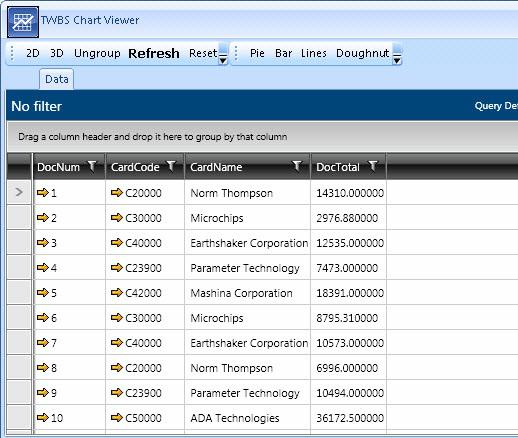Open the DocTotal column filter icon
The height and width of the screenshot is (438, 518).
coord(373,166)
